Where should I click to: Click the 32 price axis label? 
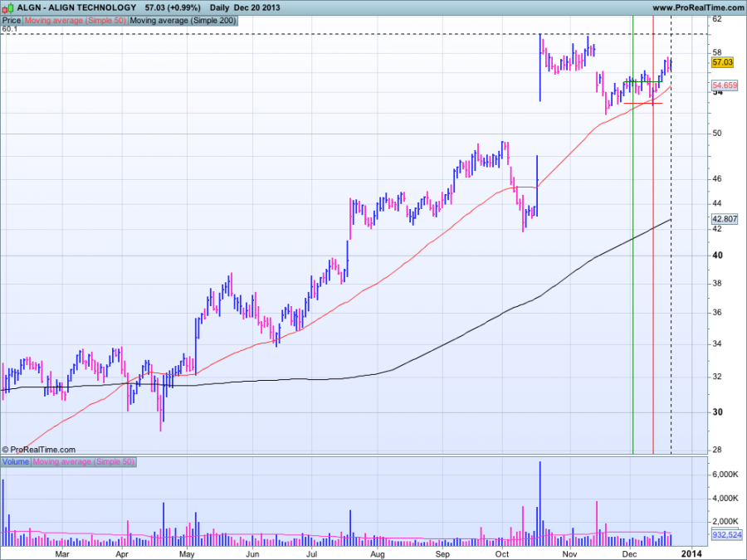pos(717,377)
